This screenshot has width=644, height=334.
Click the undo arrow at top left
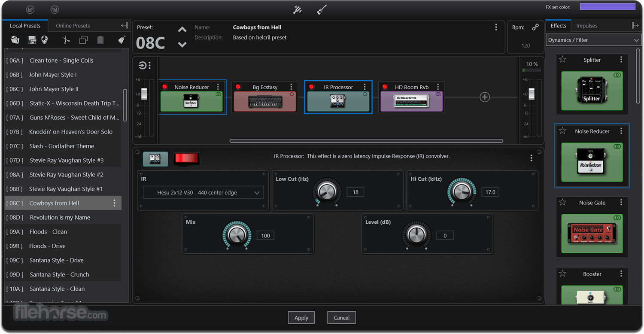point(30,9)
